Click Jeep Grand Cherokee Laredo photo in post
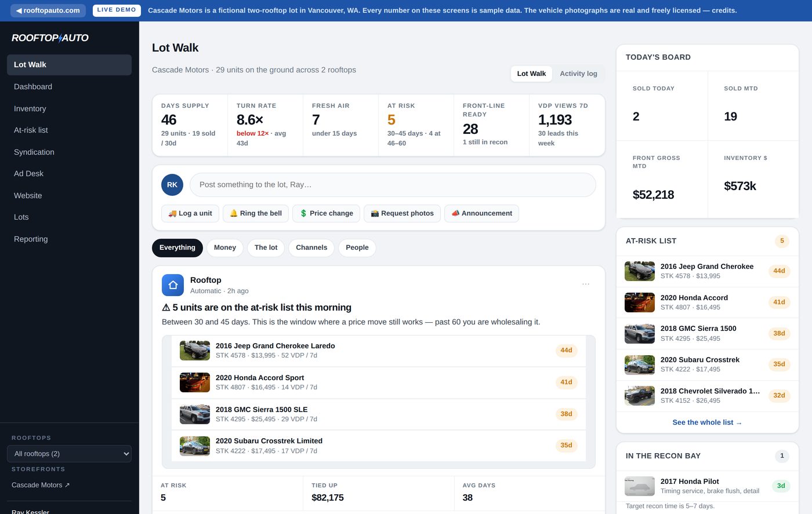Screen dimensions: 812x514 (195, 351)
